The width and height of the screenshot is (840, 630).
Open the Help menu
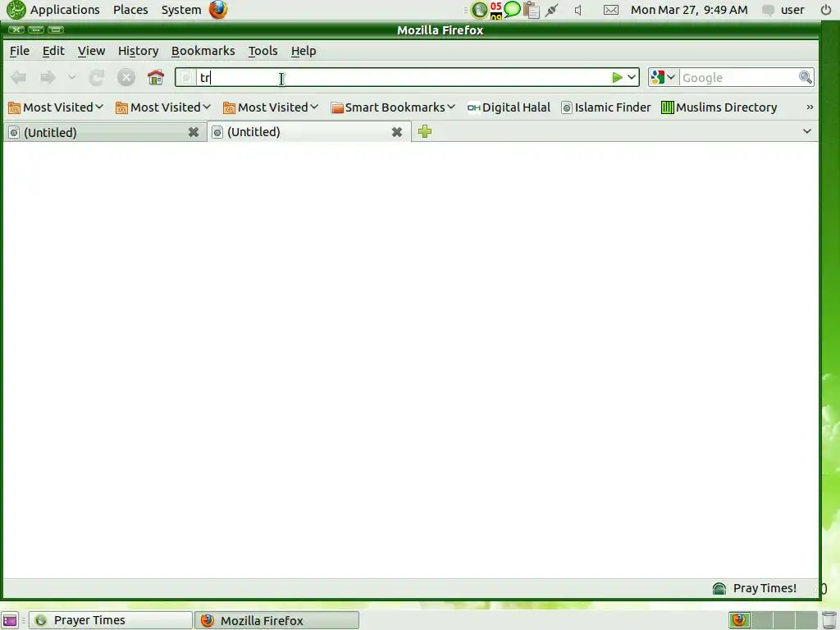[304, 51]
